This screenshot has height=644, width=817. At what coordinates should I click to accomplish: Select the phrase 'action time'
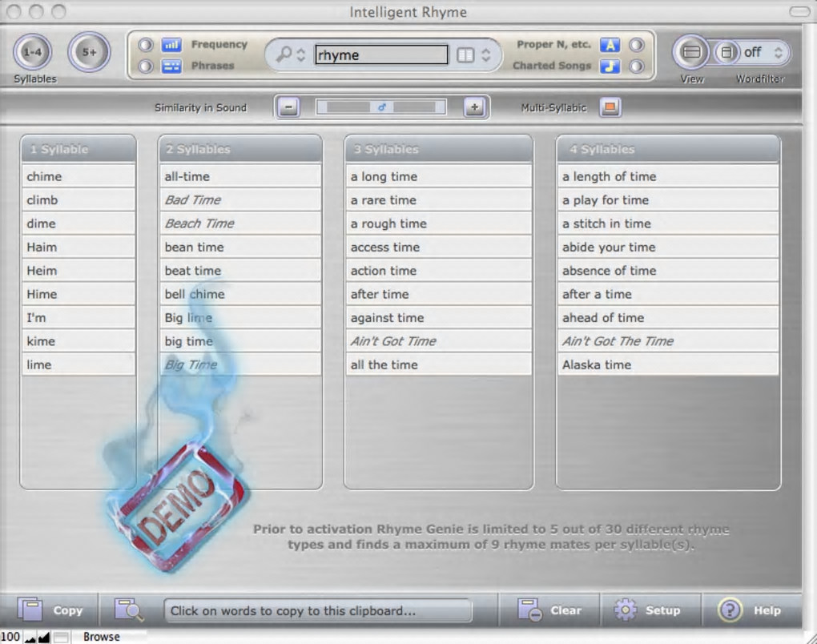(x=439, y=271)
